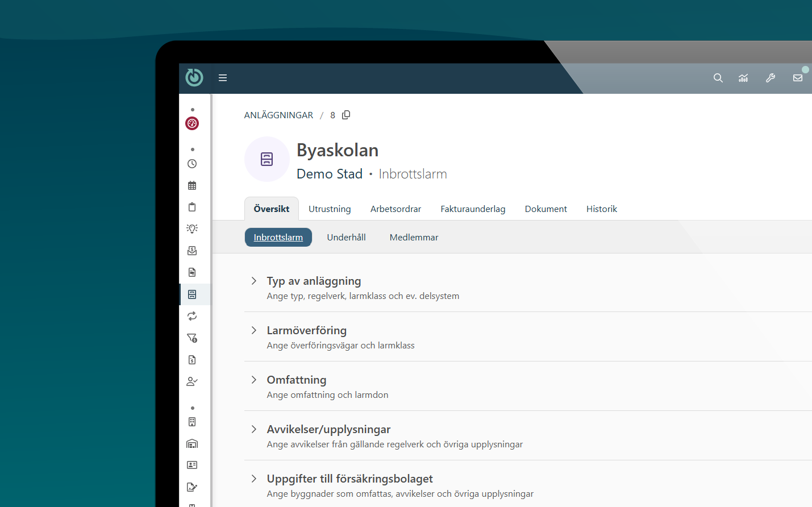Select the Underhåll sub-tab

pos(346,238)
